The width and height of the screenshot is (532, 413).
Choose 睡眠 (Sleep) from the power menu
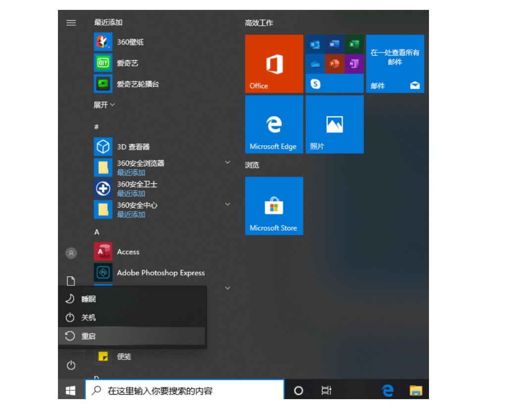tap(132, 299)
